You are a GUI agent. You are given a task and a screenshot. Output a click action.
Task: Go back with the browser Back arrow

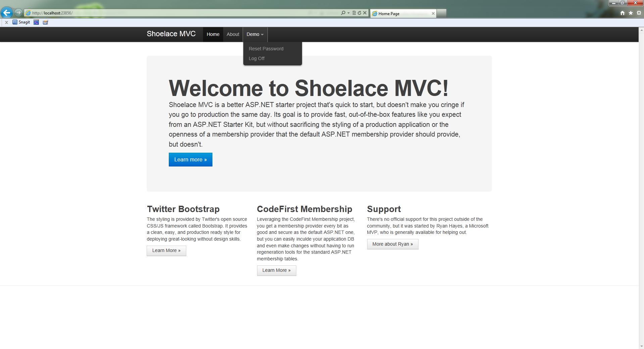tap(7, 13)
